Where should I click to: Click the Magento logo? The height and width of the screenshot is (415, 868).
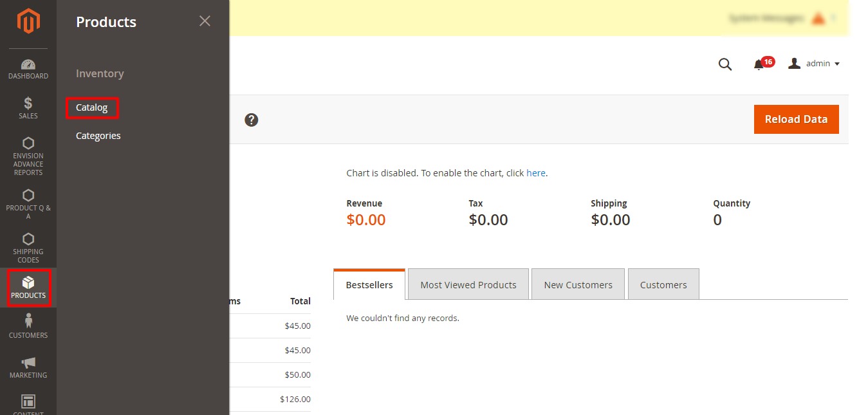coord(28,21)
